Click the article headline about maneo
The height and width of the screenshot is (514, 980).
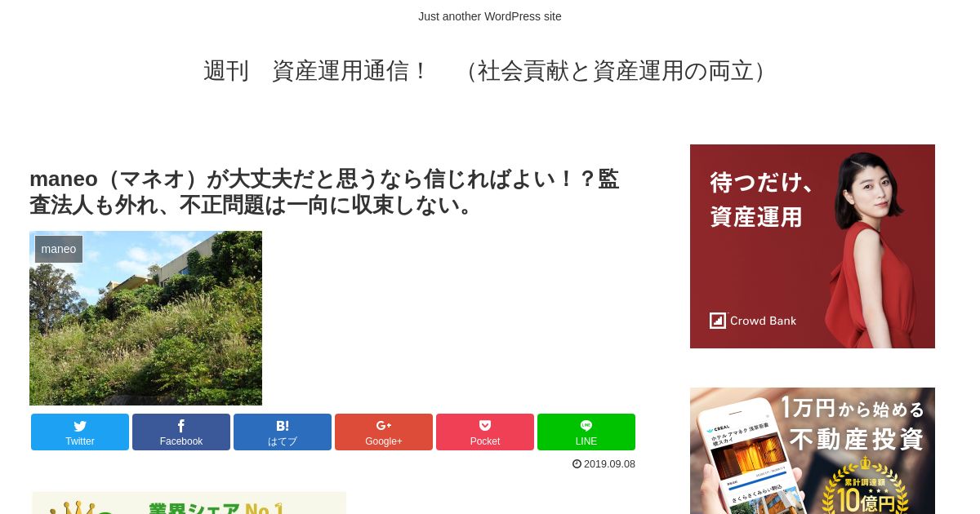pyautogui.click(x=324, y=192)
